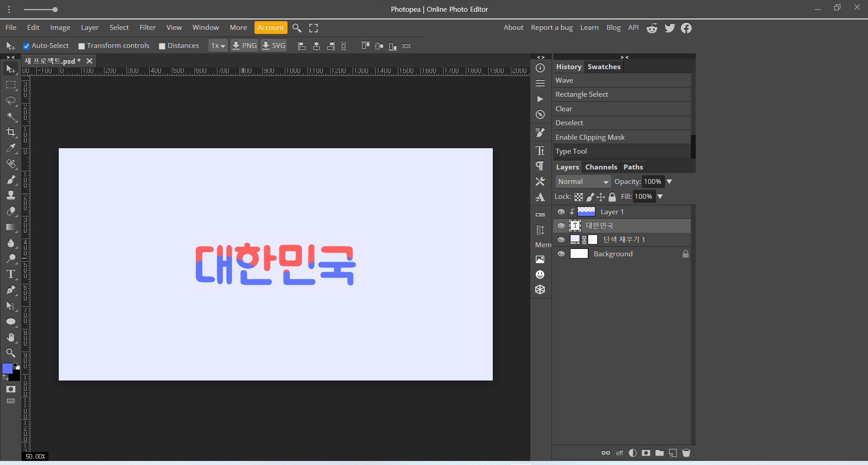The height and width of the screenshot is (465, 868).
Task: Open the Fill slider arrow
Action: [x=660, y=197]
